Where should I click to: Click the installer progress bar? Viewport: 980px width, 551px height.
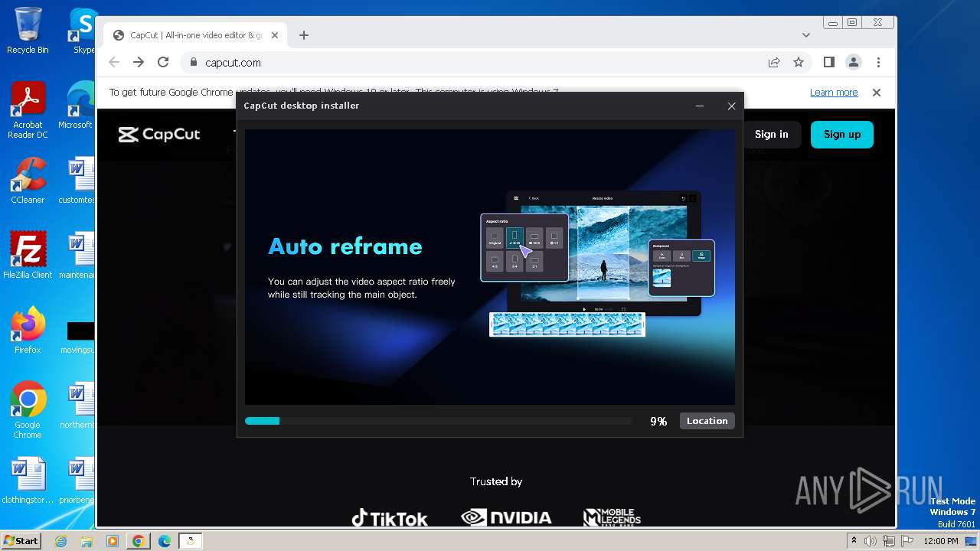coord(438,421)
